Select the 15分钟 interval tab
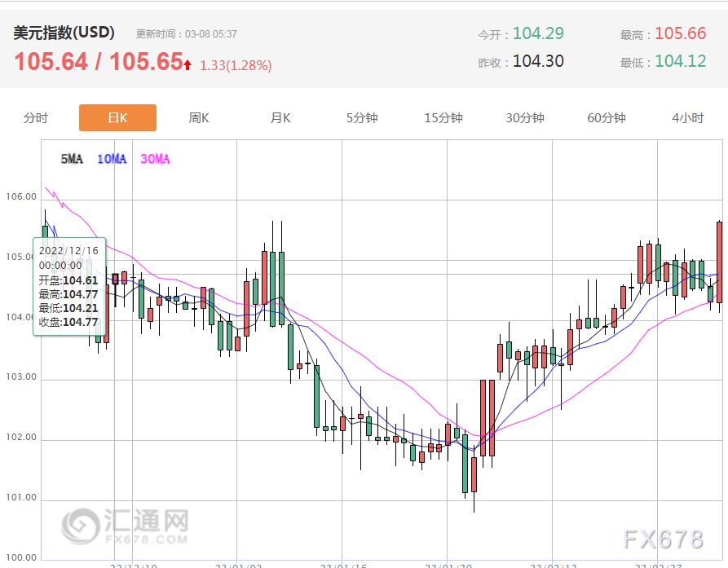Image resolution: width=728 pixels, height=568 pixels. tap(443, 118)
